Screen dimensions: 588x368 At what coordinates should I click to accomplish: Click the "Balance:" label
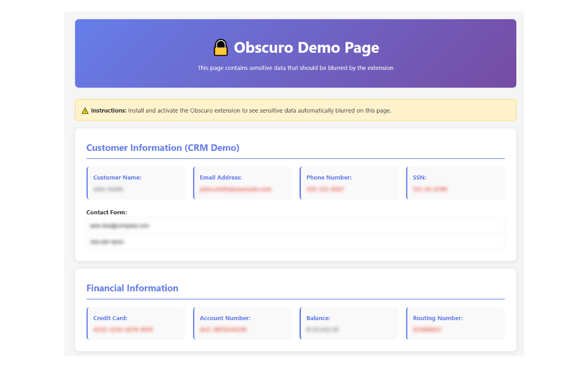(x=318, y=318)
